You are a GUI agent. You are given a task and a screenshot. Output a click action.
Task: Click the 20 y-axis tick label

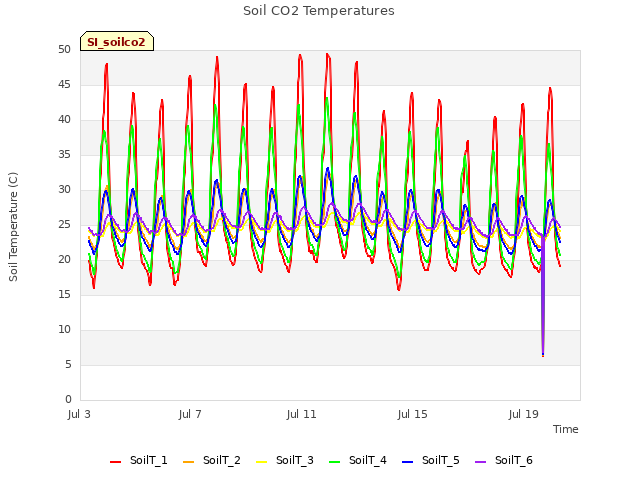(x=64, y=260)
